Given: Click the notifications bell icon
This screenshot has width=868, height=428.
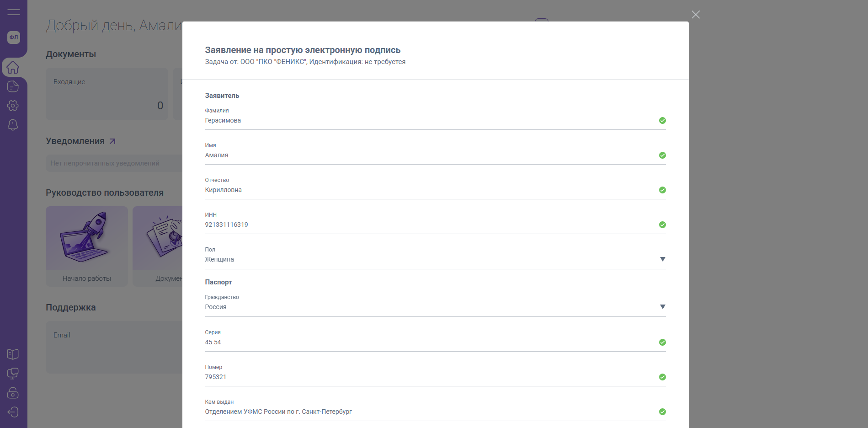Looking at the screenshot, I should (13, 125).
